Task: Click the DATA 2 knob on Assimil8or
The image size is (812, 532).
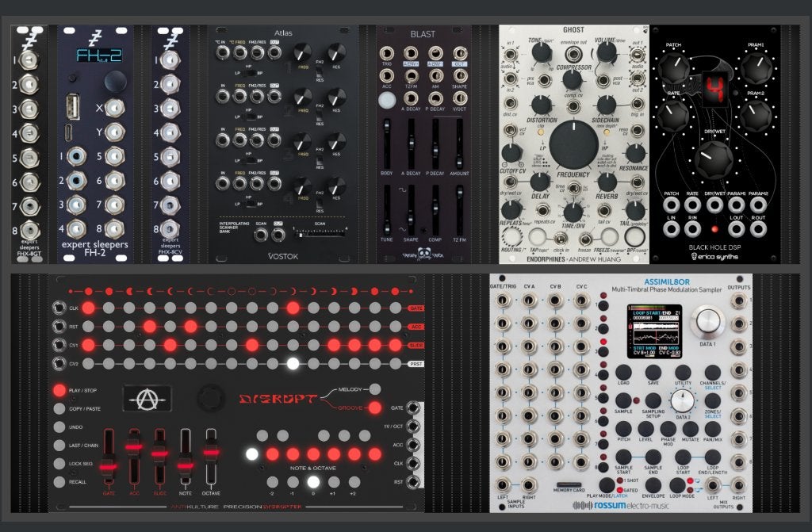Action: click(x=683, y=401)
